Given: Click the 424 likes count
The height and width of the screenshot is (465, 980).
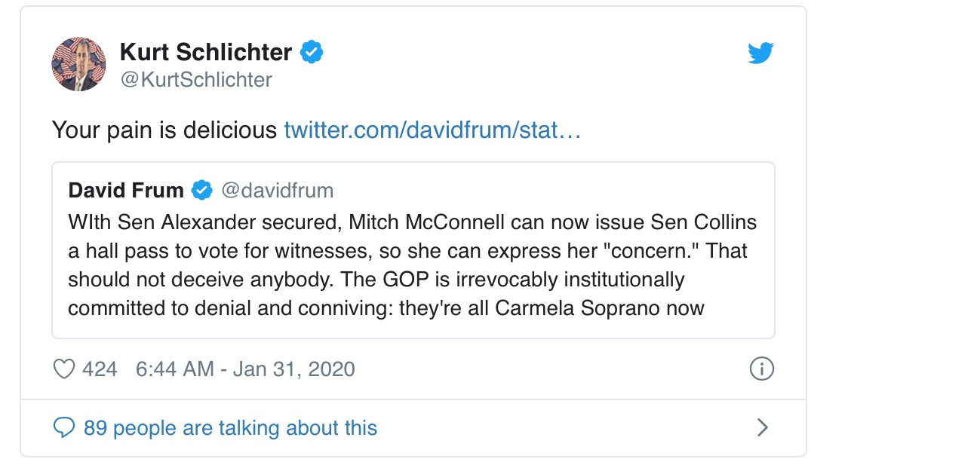Looking at the screenshot, I should (x=100, y=369).
